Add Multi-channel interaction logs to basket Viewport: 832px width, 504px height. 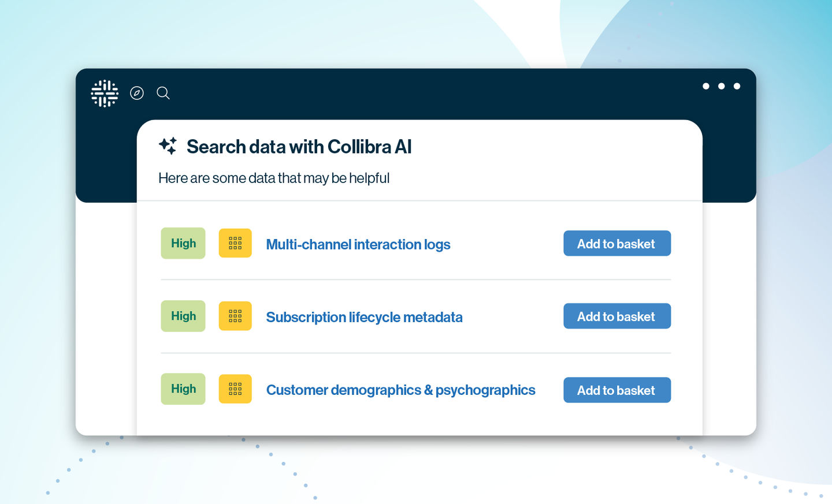pos(616,244)
